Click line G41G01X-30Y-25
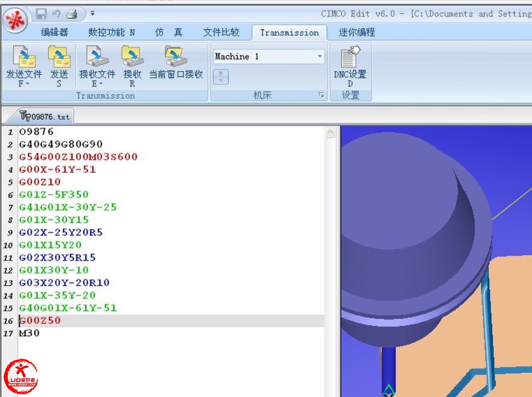The width and height of the screenshot is (532, 397). (68, 207)
